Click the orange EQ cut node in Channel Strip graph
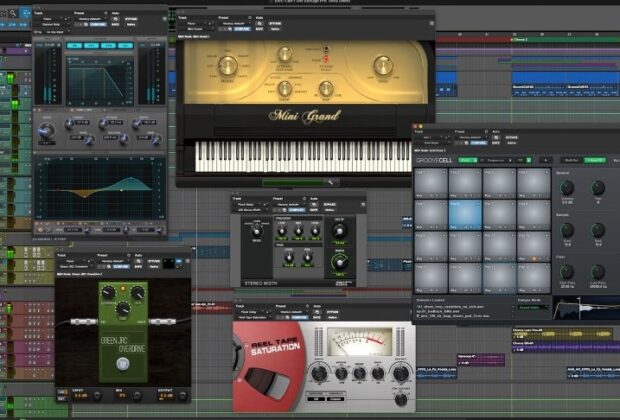The height and width of the screenshot is (420, 620). (x=85, y=196)
